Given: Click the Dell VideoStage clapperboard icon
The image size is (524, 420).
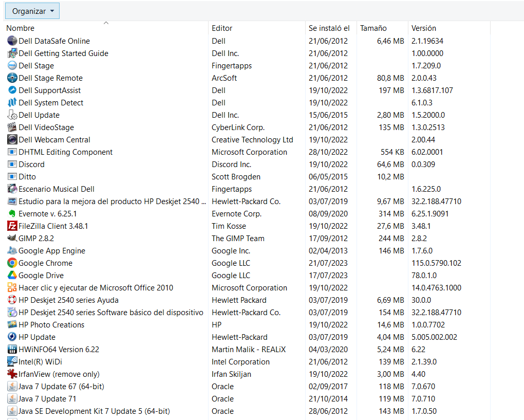Looking at the screenshot, I should click(12, 127).
